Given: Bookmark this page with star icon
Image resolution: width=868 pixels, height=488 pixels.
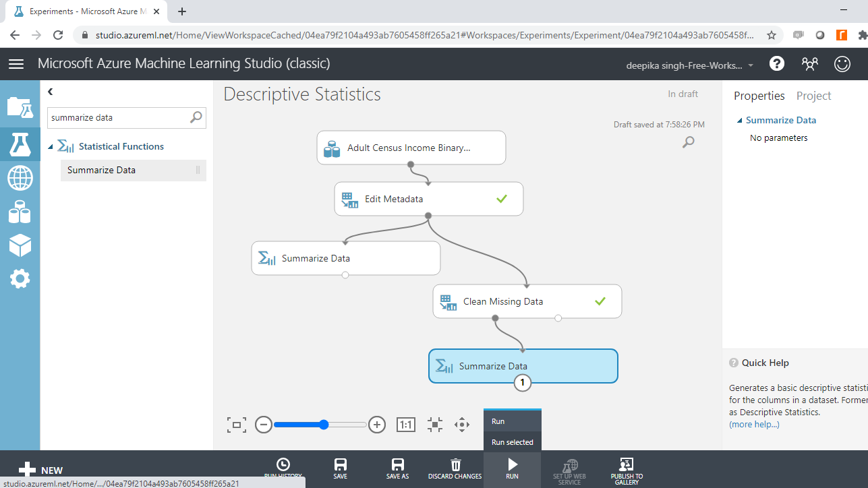Looking at the screenshot, I should coord(772,35).
